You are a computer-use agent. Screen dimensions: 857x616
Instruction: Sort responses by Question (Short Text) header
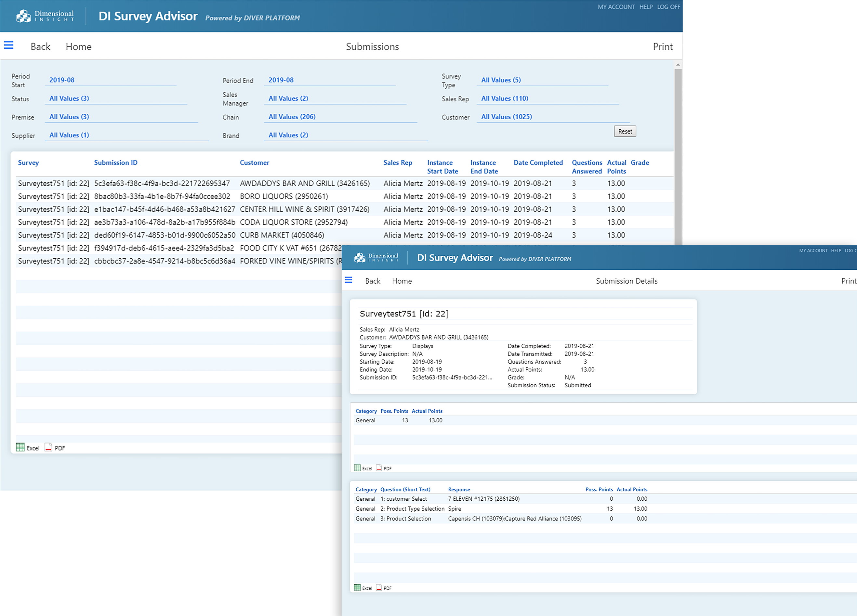tap(405, 489)
